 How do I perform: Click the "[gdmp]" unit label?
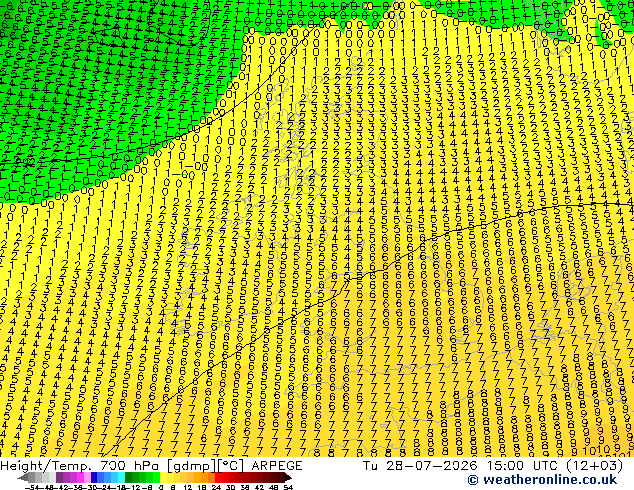(x=192, y=466)
